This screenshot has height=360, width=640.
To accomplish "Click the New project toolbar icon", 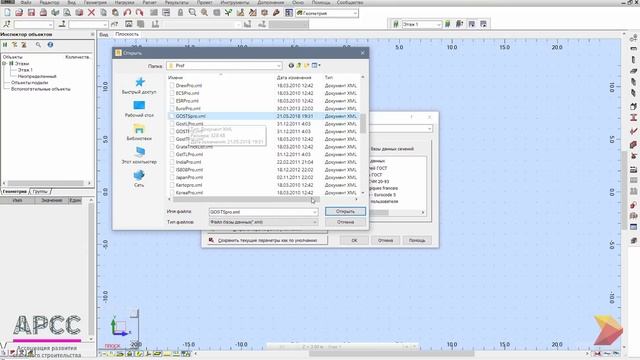I will pos(7,13).
